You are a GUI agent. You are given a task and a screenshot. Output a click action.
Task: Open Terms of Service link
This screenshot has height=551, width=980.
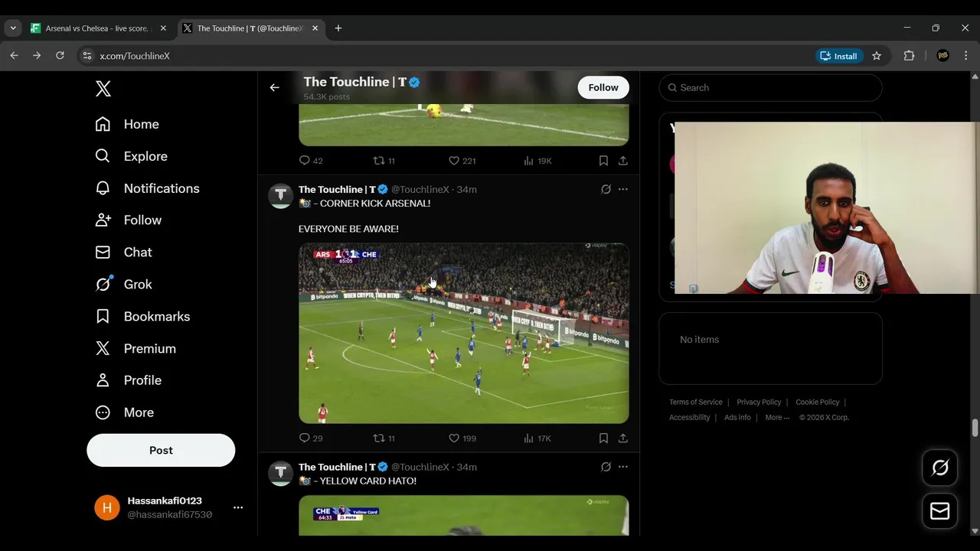pyautogui.click(x=696, y=403)
